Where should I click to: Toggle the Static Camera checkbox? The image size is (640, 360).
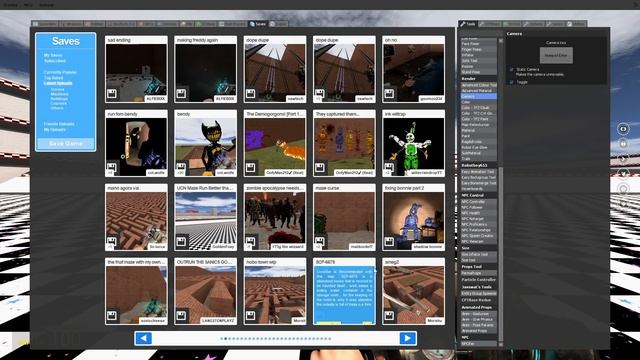click(x=511, y=70)
